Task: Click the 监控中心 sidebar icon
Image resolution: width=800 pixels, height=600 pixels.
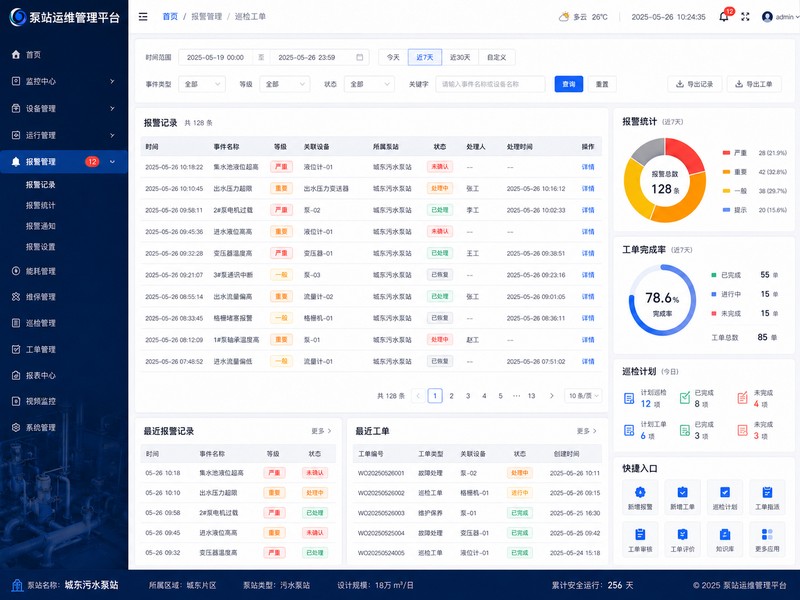Action: 16,81
